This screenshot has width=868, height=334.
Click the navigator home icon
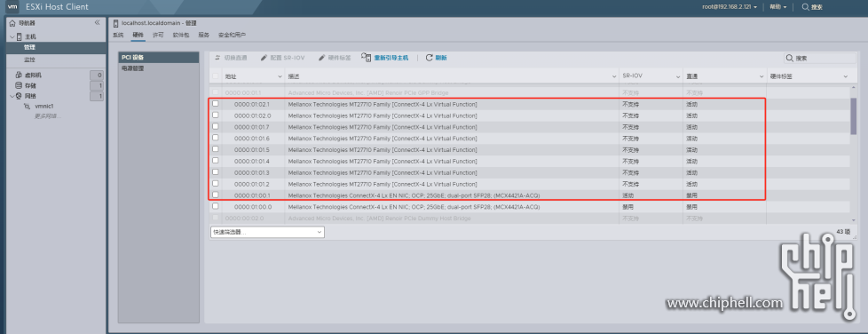tap(12, 23)
